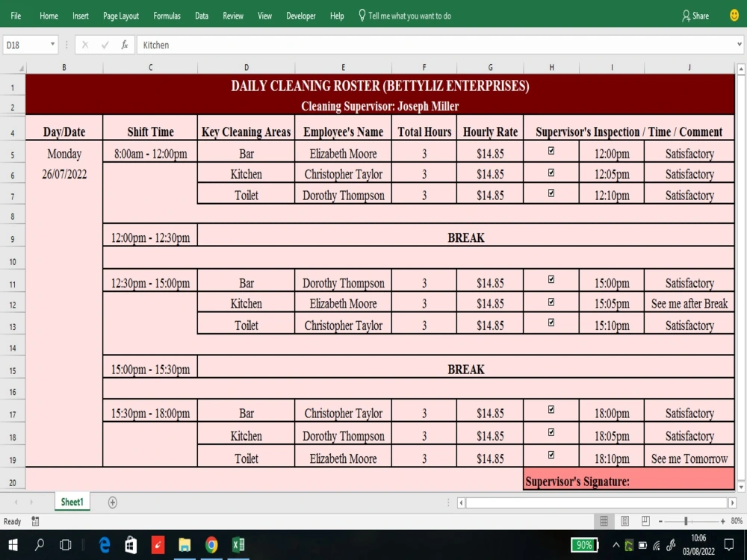Click the zoom in plus icon
The image size is (747, 560).
coord(722,521)
